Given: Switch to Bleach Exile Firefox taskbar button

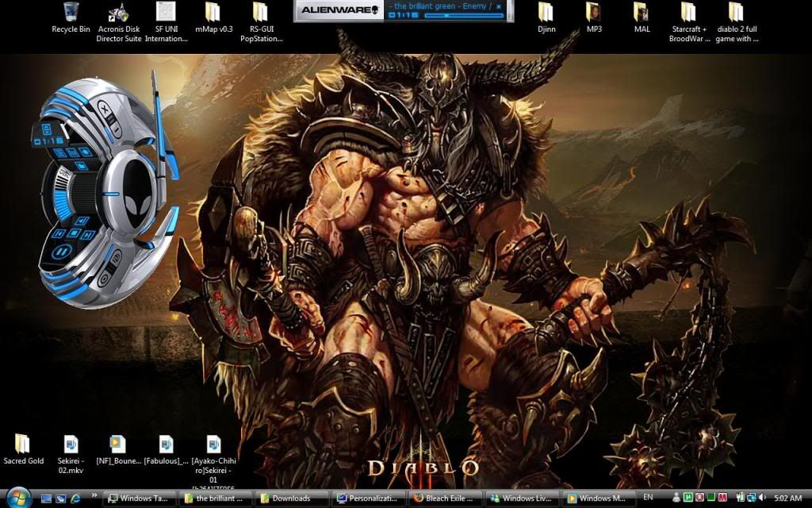Looking at the screenshot, I should pyautogui.click(x=444, y=498).
